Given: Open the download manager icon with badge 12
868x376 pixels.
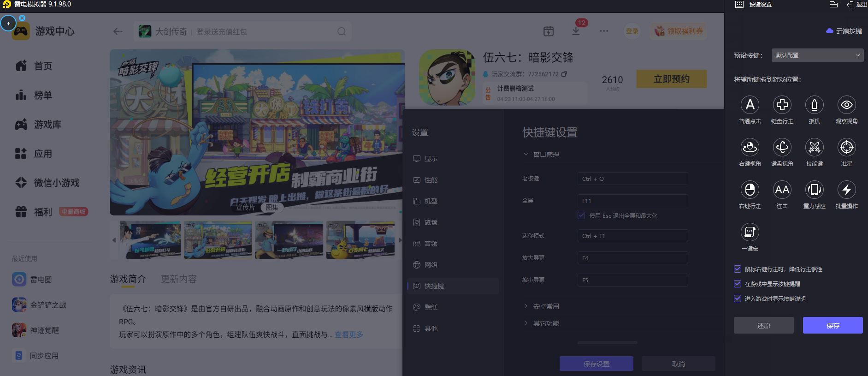Looking at the screenshot, I should [x=576, y=31].
